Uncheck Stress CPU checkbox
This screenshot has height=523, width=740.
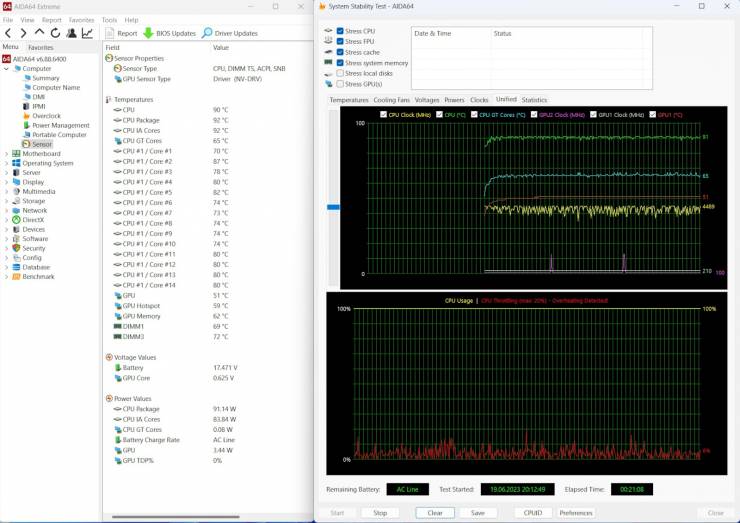tap(340, 31)
